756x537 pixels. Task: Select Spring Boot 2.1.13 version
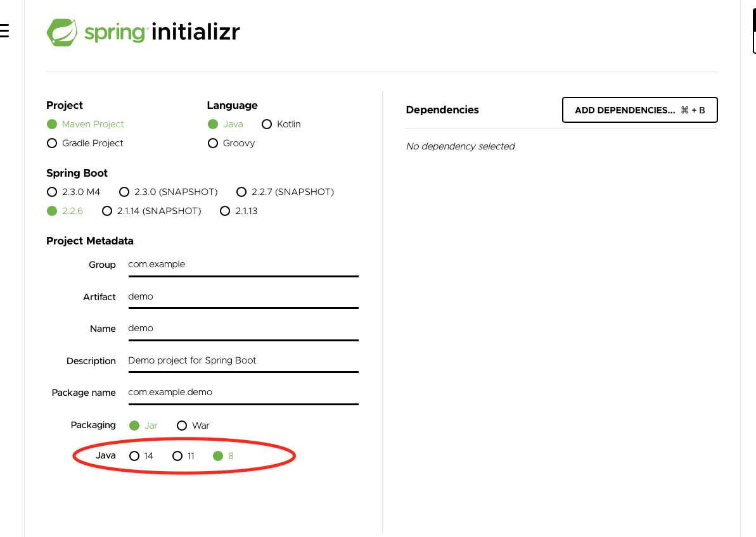pos(225,211)
